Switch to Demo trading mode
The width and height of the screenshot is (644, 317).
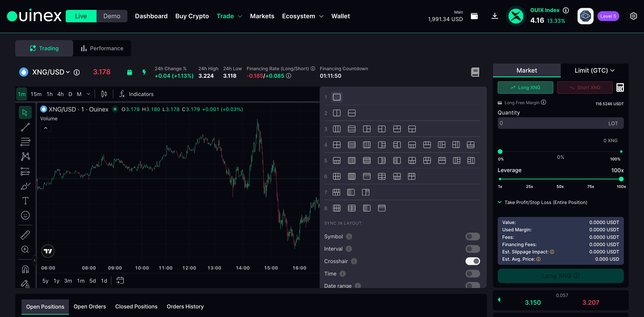(x=112, y=16)
